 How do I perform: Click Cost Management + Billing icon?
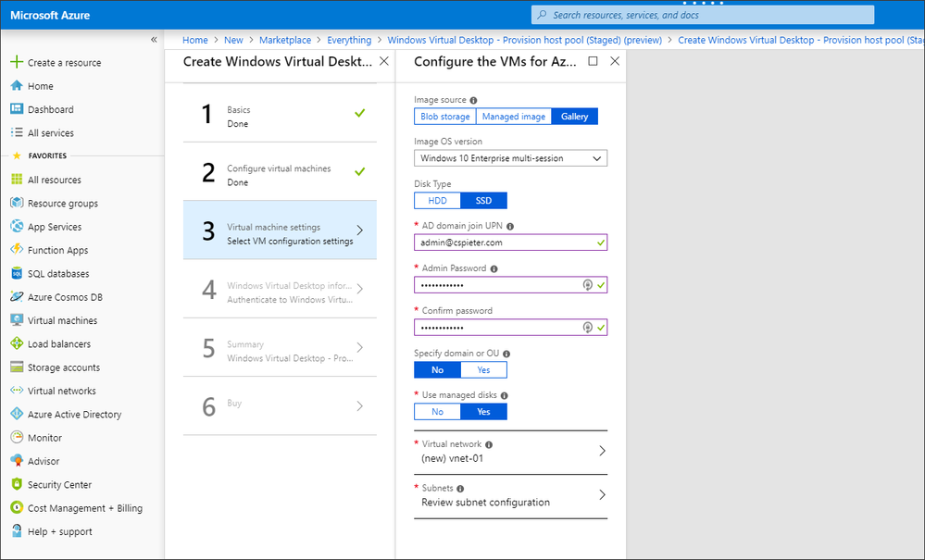[x=17, y=507]
